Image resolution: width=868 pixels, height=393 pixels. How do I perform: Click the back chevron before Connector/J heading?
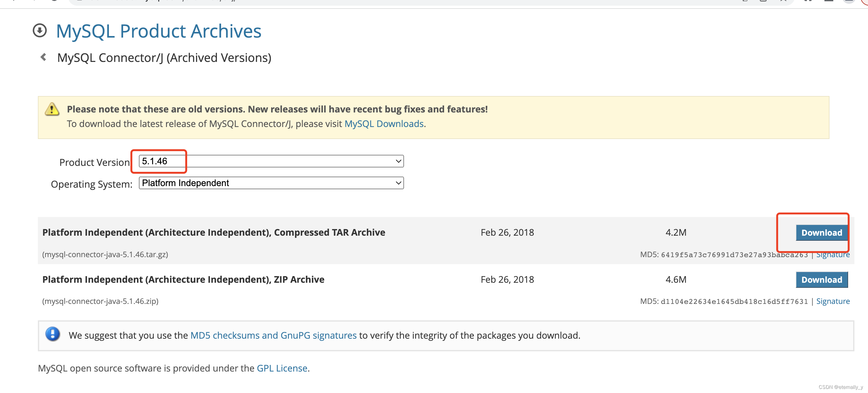[x=44, y=57]
